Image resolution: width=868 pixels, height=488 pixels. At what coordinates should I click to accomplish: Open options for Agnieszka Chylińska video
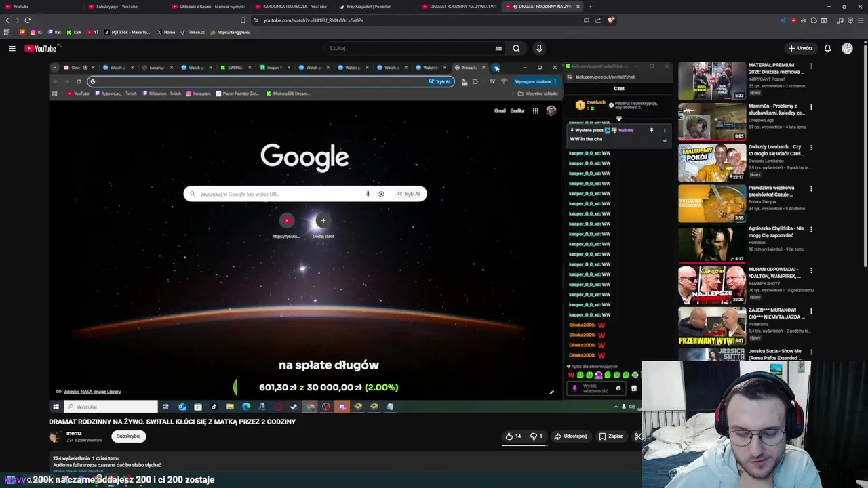tap(811, 229)
